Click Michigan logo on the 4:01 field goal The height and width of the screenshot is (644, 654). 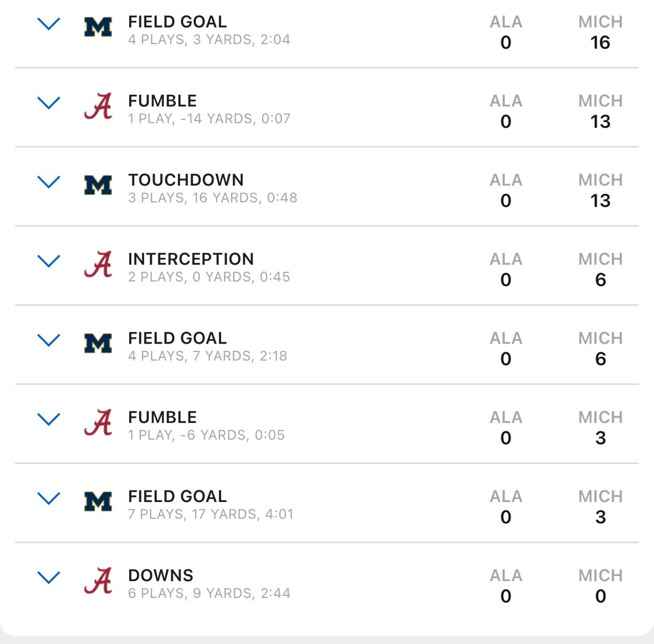click(x=98, y=502)
